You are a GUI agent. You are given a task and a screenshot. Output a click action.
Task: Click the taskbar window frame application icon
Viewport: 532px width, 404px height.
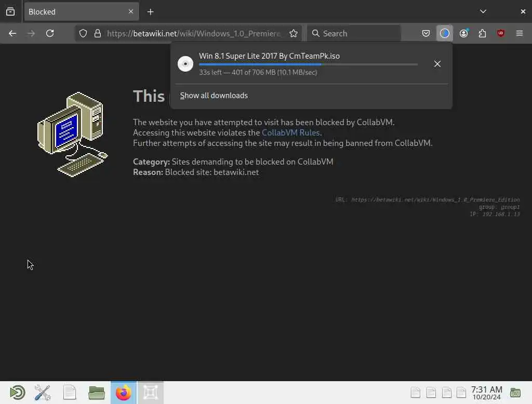click(151, 393)
